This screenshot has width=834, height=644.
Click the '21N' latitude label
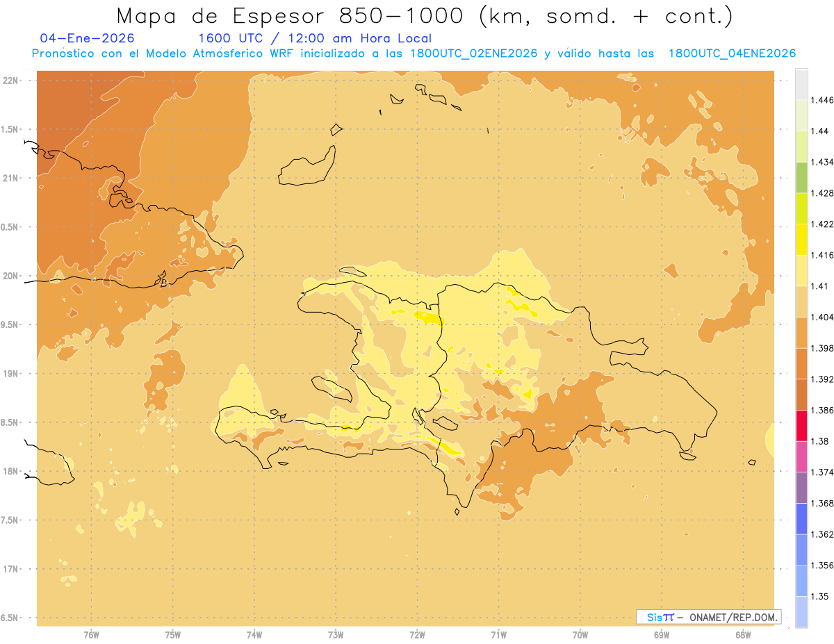click(x=10, y=178)
